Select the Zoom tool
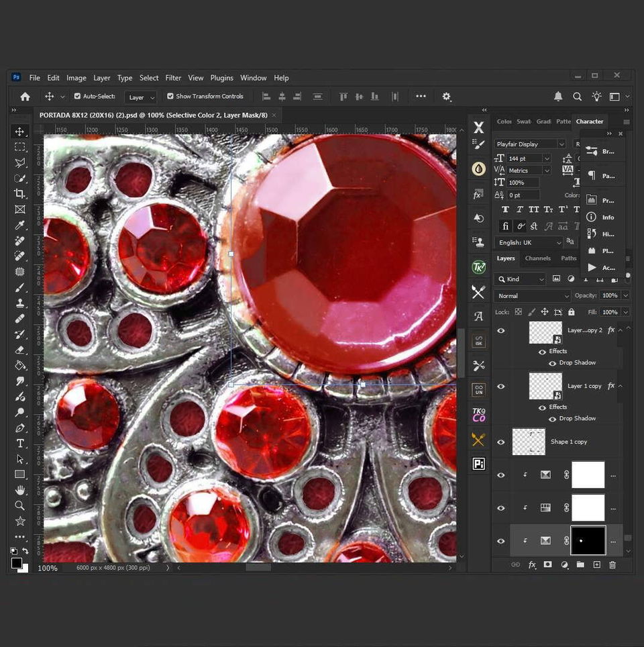 (19, 506)
